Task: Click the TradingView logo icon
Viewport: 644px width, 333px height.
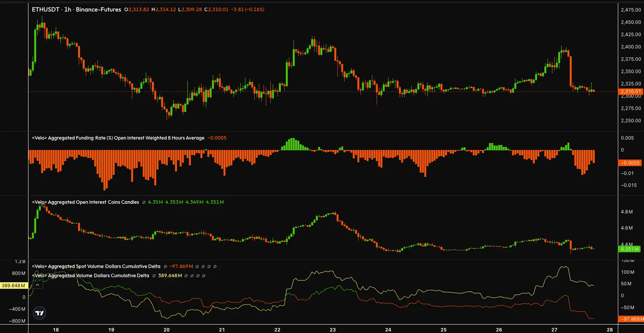Action: click(39, 313)
